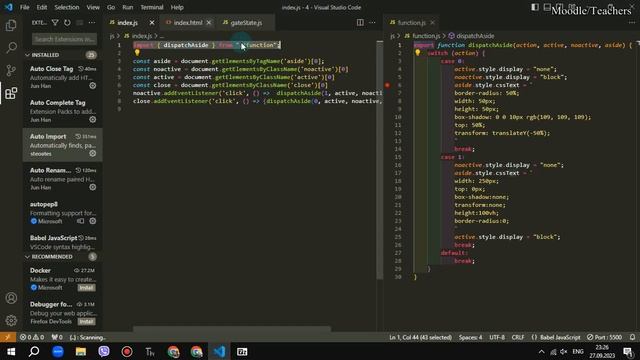Install the Docker extension
The width and height of the screenshot is (640, 360).
[x=87, y=288]
